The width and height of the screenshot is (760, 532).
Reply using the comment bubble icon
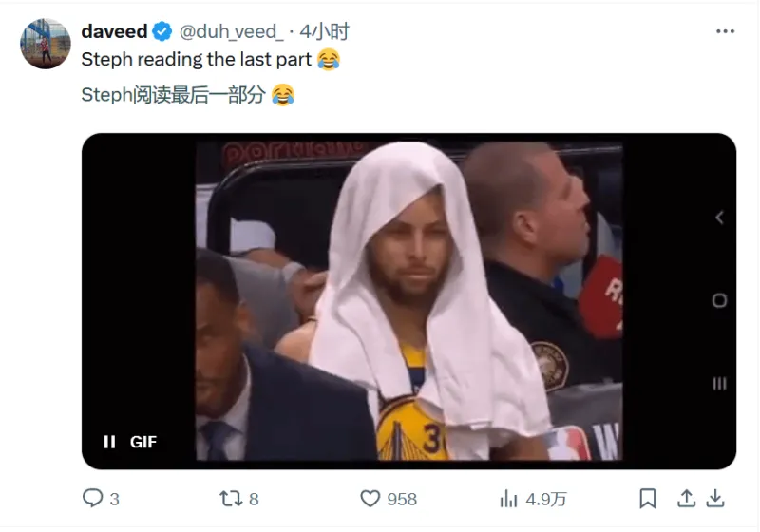(92, 498)
